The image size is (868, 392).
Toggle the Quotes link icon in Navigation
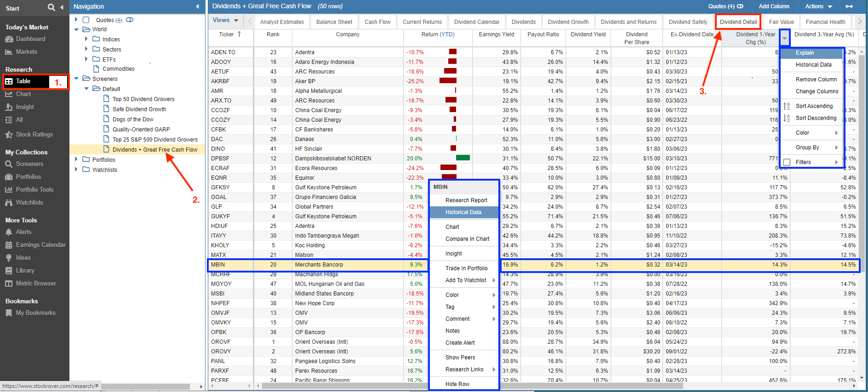coord(130,20)
